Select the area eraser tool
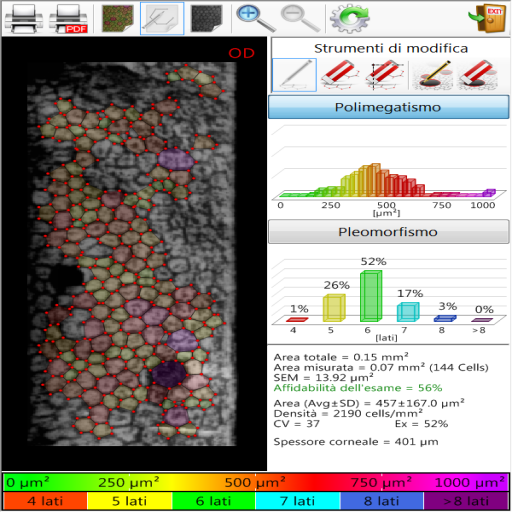 pos(477,75)
